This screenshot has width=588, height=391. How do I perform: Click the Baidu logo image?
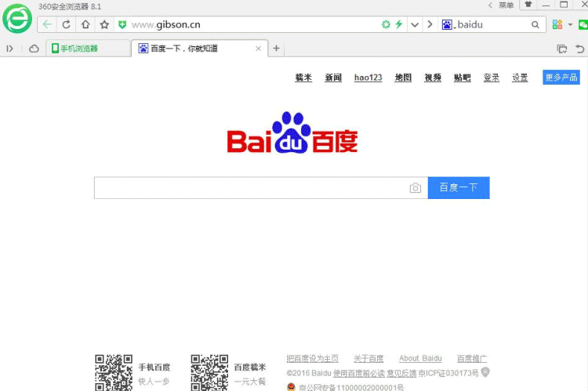tap(292, 132)
